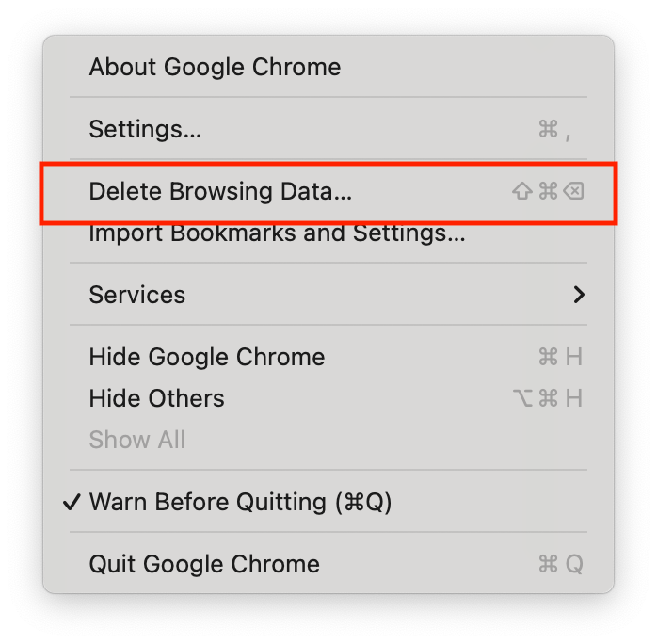Expand Services using its chevron arrow

tap(579, 295)
